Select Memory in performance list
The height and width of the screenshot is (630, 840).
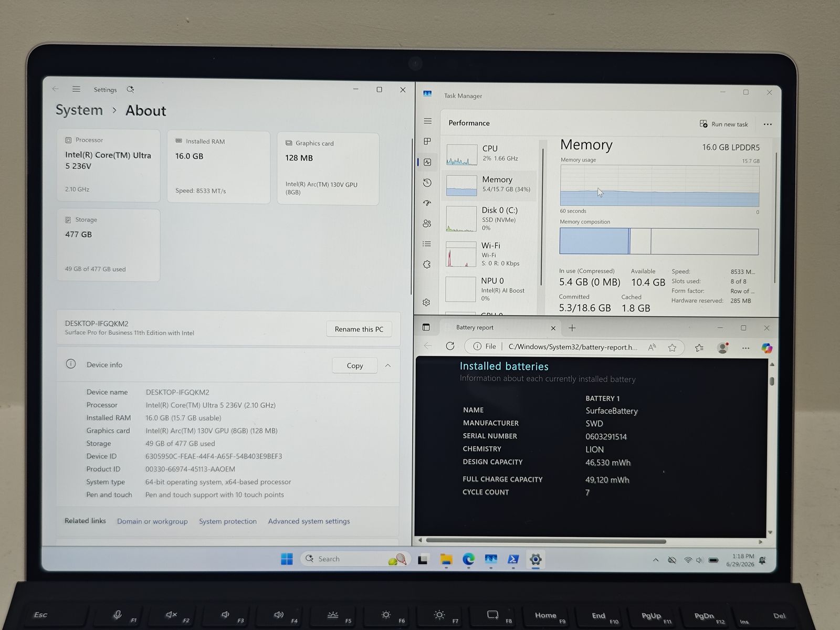click(490, 185)
